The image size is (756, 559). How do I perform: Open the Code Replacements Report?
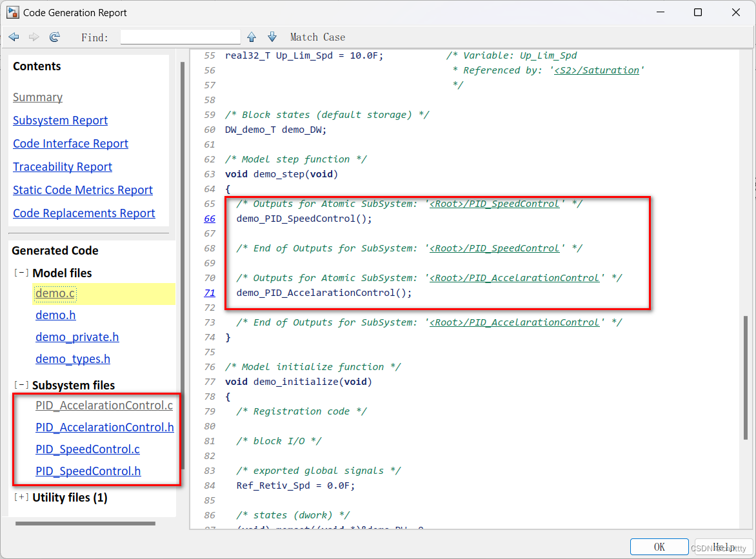click(84, 213)
